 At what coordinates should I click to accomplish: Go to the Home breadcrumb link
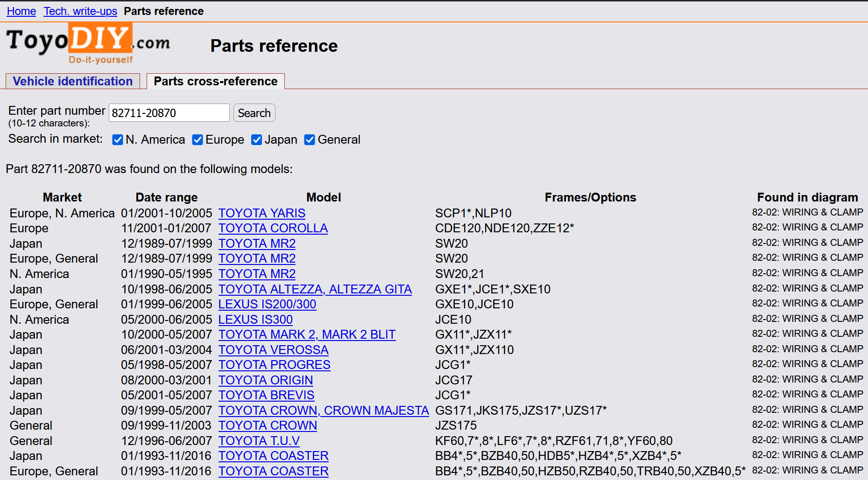21,11
